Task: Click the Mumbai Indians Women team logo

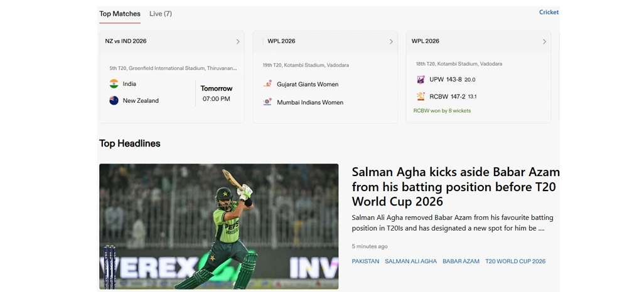Action: [267, 102]
